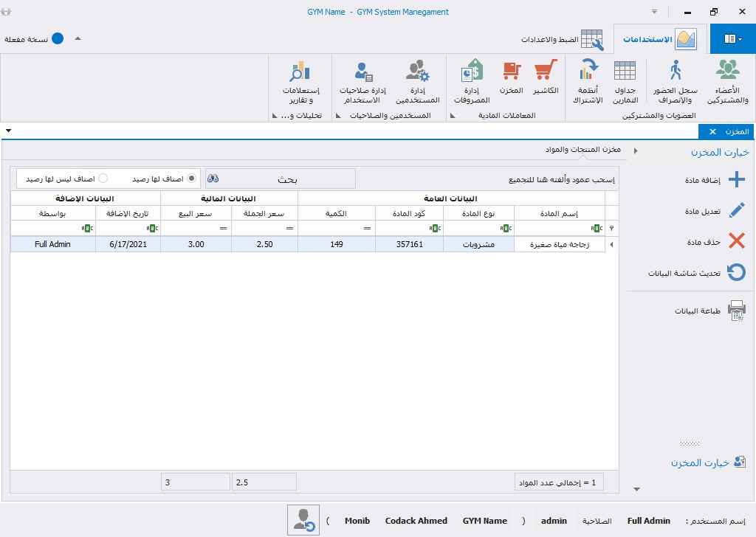Viewport: 756px width, 537px height.
Task: Close the المخزن document tab
Action: click(x=712, y=131)
